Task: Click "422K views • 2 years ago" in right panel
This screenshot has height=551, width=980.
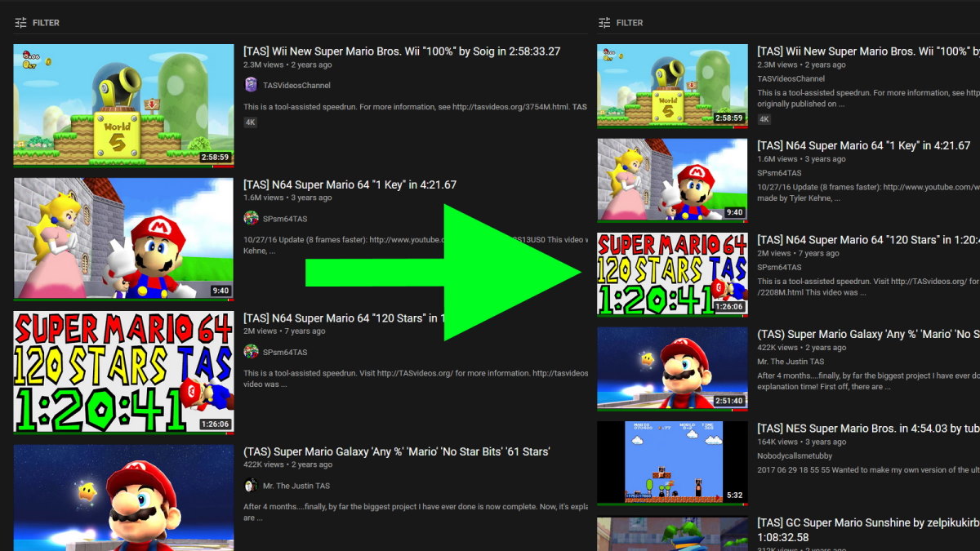Action: (802, 348)
